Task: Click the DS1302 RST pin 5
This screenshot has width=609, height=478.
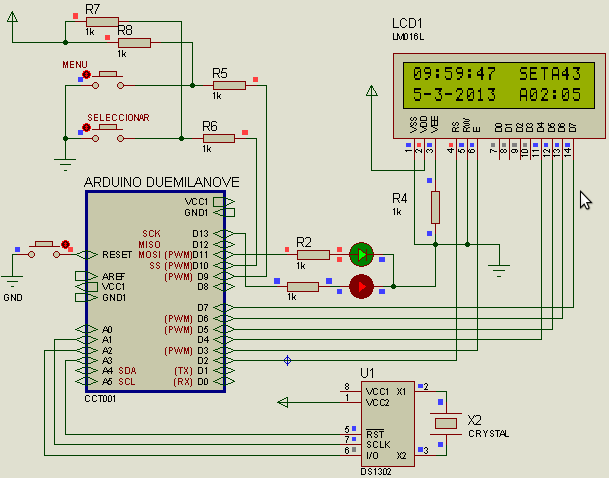Action: click(x=351, y=434)
